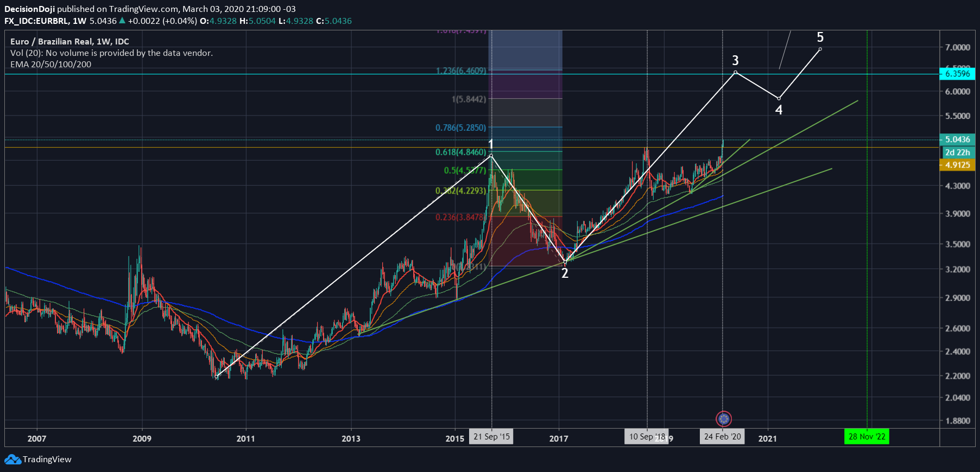
Task: Click the 2009 year label on time axis
Action: [x=142, y=438]
